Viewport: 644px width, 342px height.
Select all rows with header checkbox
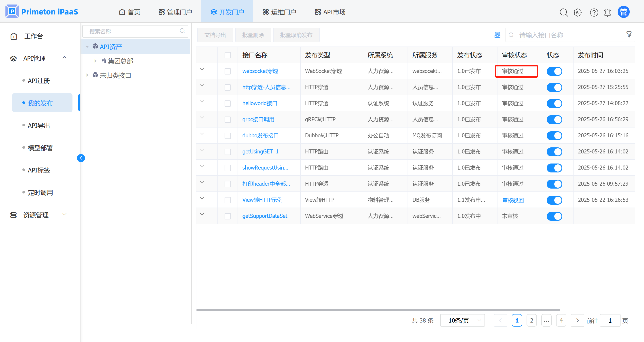[227, 55]
